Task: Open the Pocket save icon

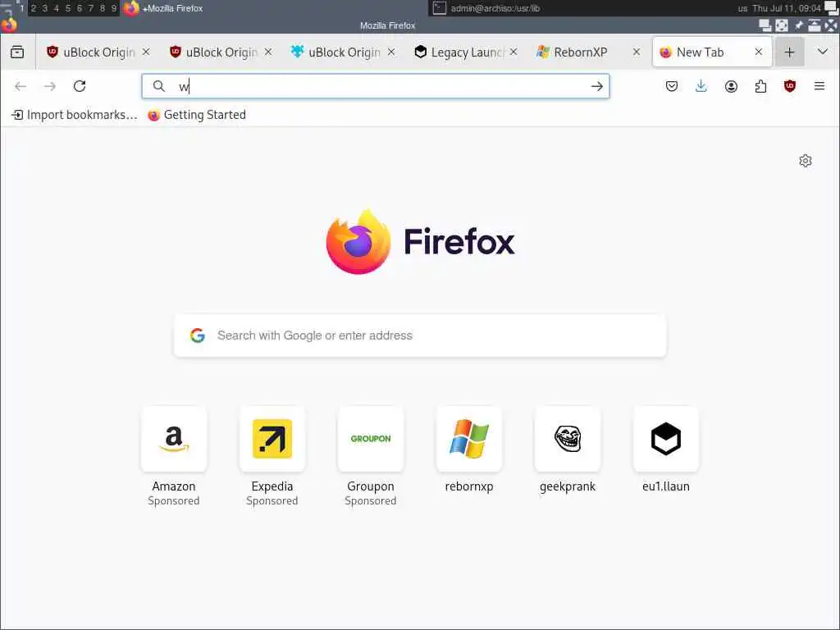Action: pyautogui.click(x=672, y=86)
